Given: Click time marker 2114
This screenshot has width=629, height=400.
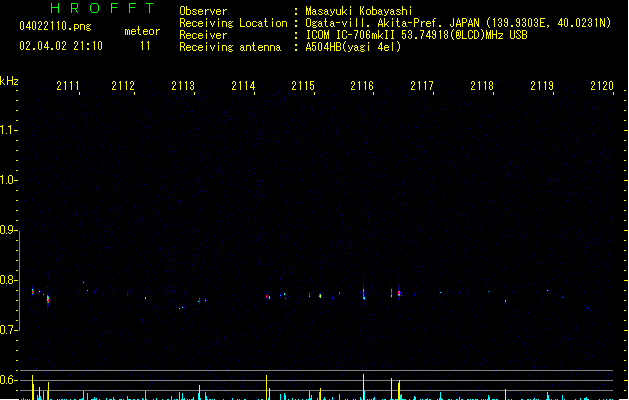Looking at the screenshot, I should click(243, 86).
